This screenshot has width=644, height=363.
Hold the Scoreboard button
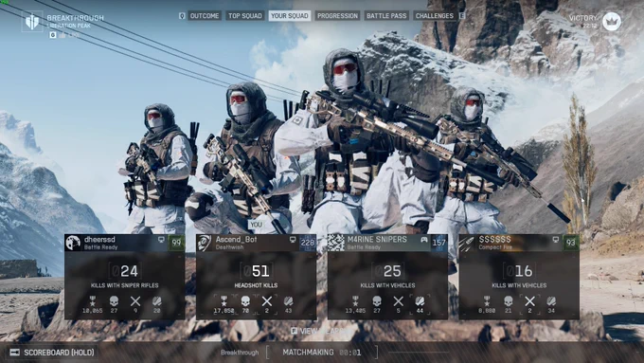click(52, 353)
